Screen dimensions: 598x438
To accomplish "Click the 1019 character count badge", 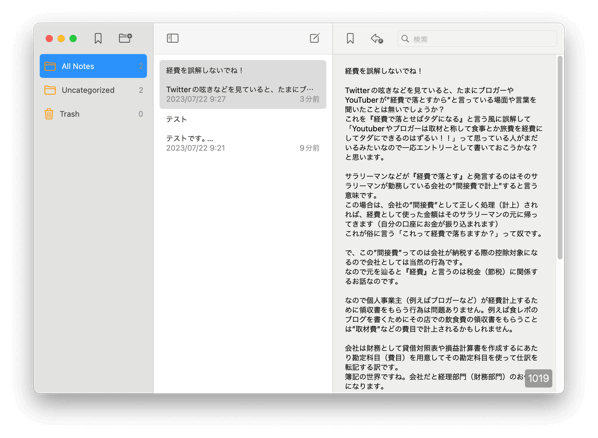I will 538,378.
